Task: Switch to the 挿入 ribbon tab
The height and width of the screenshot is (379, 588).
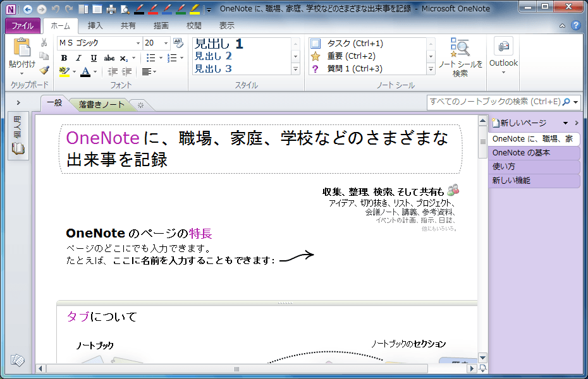Action: tap(95, 25)
